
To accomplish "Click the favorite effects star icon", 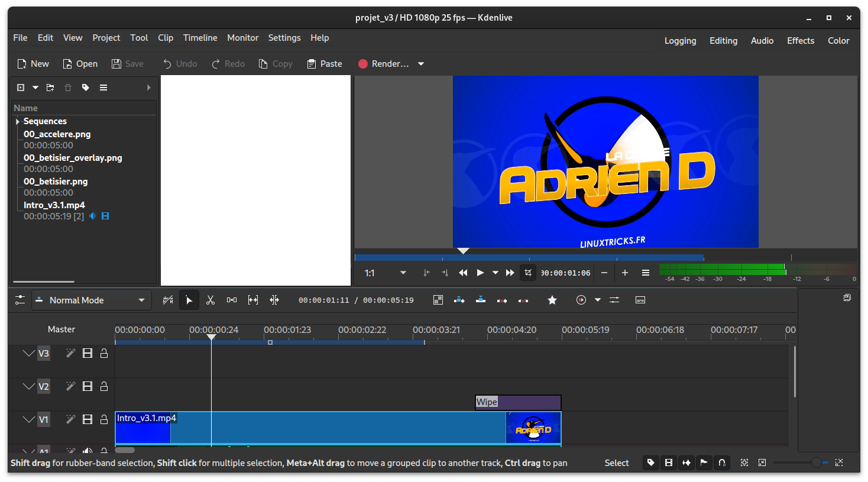I will tap(552, 300).
